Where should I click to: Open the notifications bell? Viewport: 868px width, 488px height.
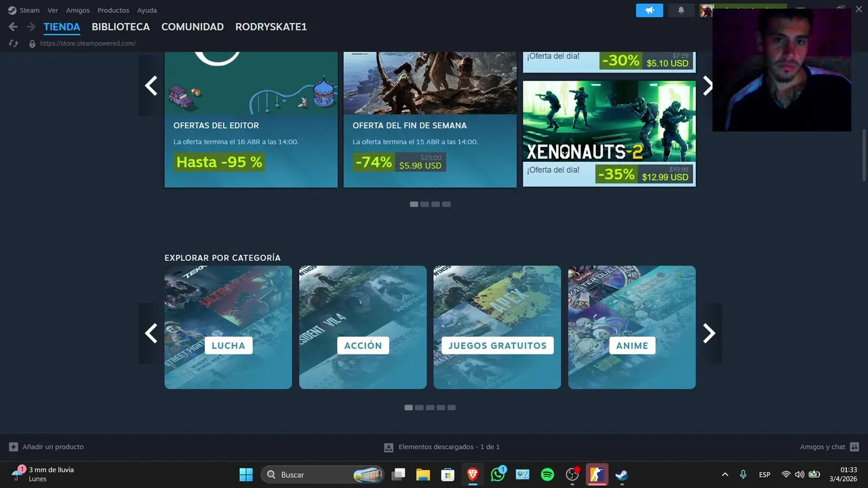tap(681, 10)
